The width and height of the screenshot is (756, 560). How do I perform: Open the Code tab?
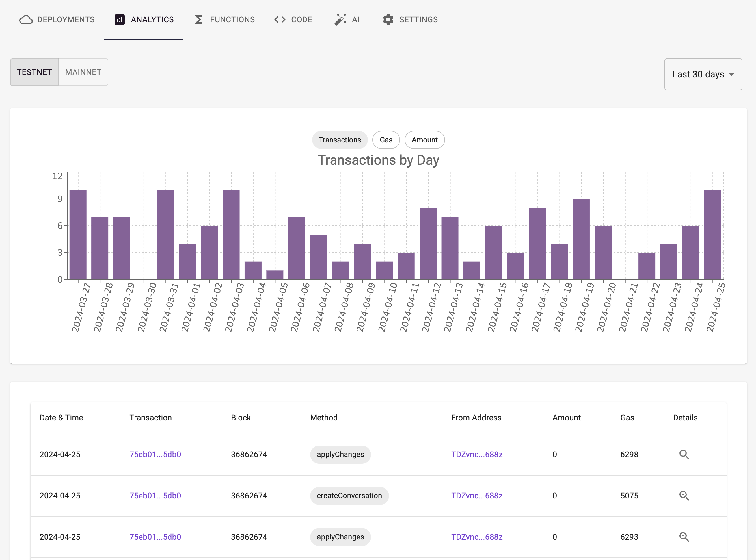click(x=293, y=20)
